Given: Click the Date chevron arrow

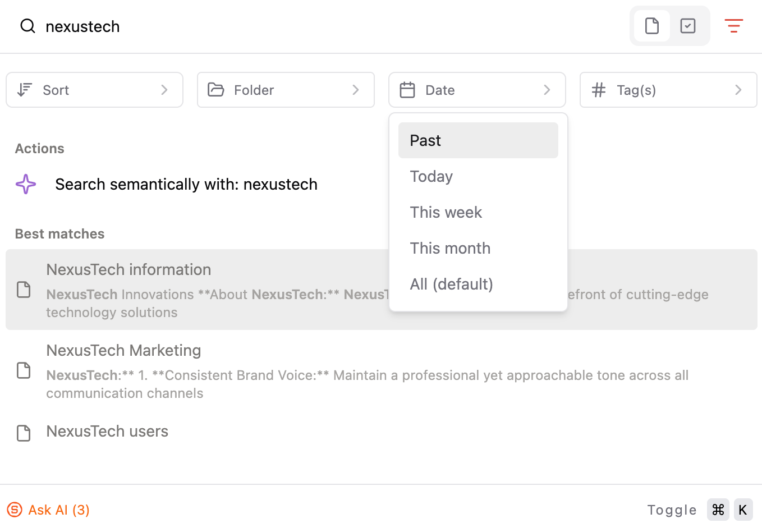Looking at the screenshot, I should [x=547, y=90].
